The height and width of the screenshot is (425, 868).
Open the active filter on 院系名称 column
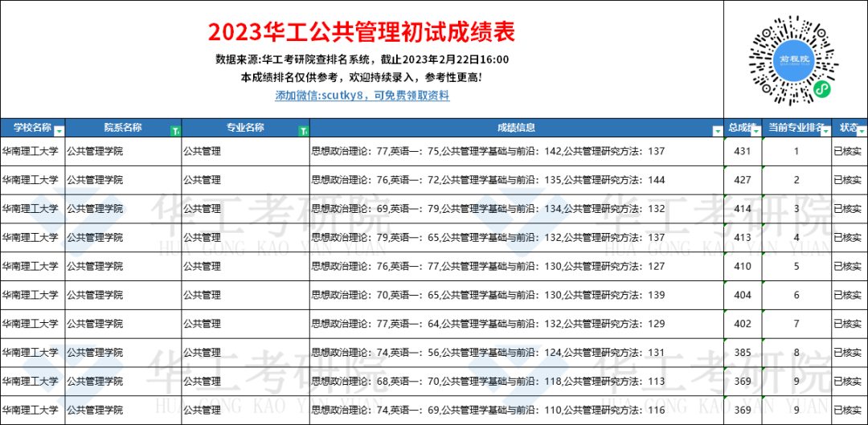[x=175, y=131]
